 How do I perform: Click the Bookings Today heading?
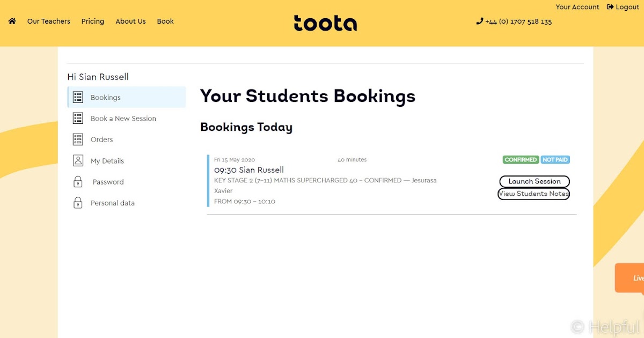[x=246, y=127]
